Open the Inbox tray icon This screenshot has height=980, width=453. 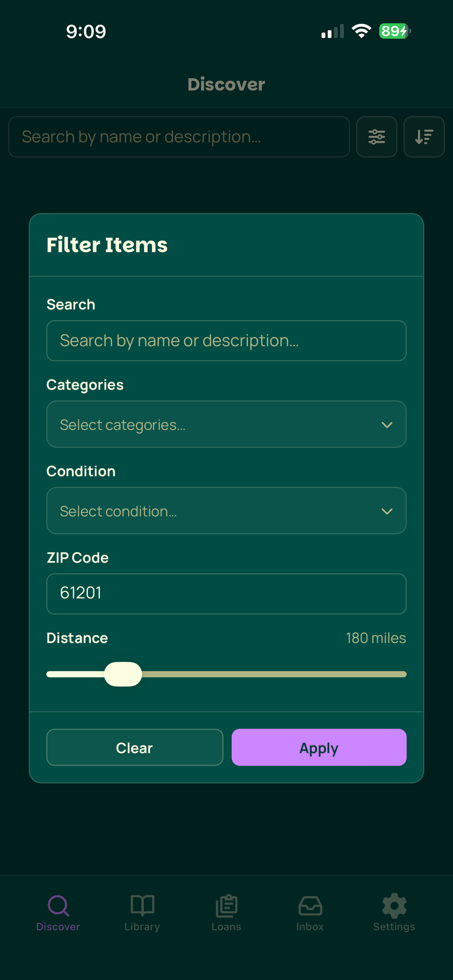coord(310,906)
